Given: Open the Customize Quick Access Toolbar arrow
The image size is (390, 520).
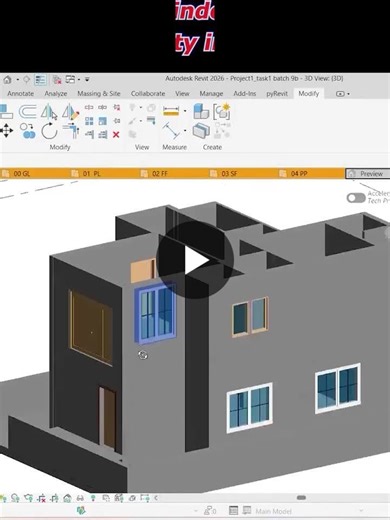Looking at the screenshot, I should 87,80.
